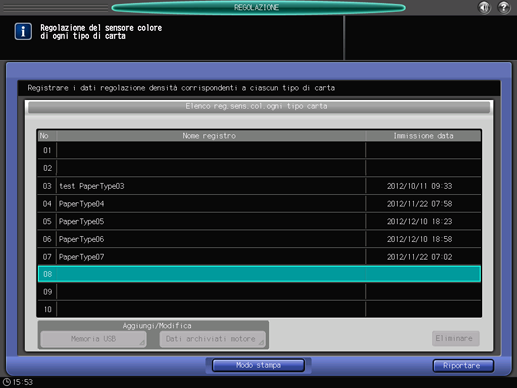Viewport: 517px width, 388px height.
Task: Click the Eliminare button
Action: click(455, 338)
